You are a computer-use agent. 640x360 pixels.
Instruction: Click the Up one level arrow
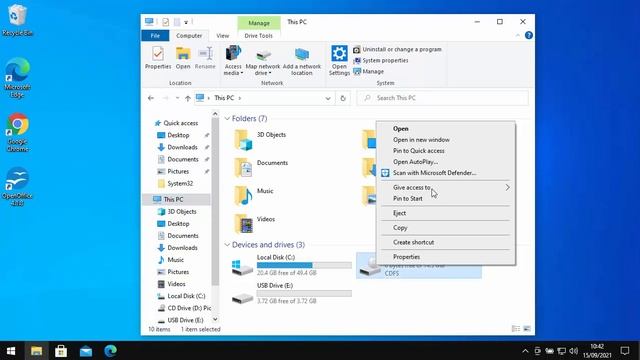click(188, 98)
